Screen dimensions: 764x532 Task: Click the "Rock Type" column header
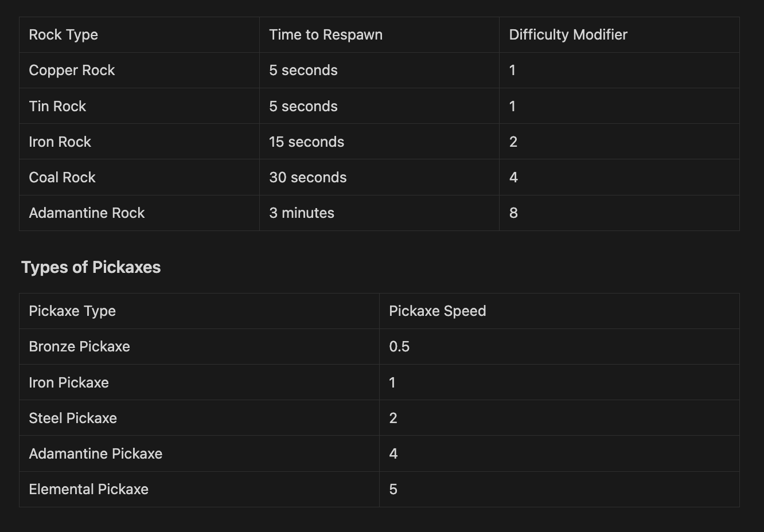[x=64, y=35]
